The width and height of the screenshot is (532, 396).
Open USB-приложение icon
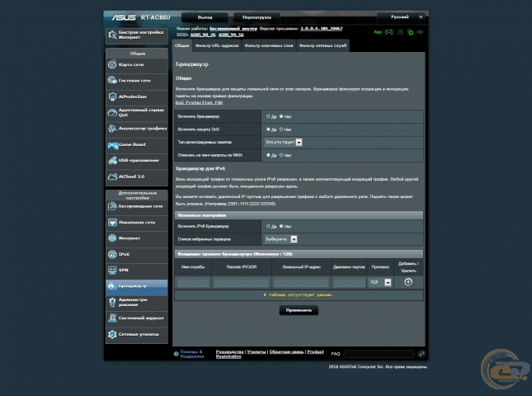112,161
